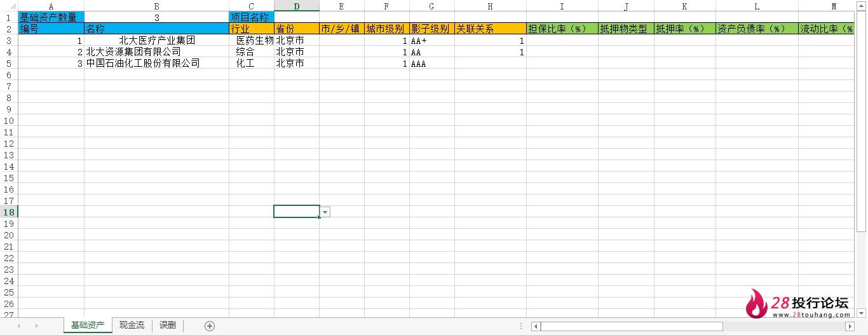Select the 基础资产 sheet tab

[x=88, y=325]
